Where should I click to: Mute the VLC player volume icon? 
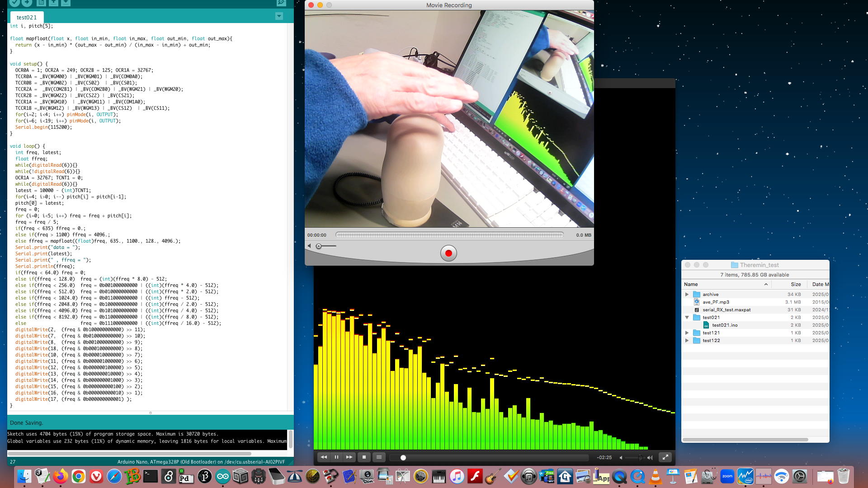pyautogui.click(x=621, y=458)
